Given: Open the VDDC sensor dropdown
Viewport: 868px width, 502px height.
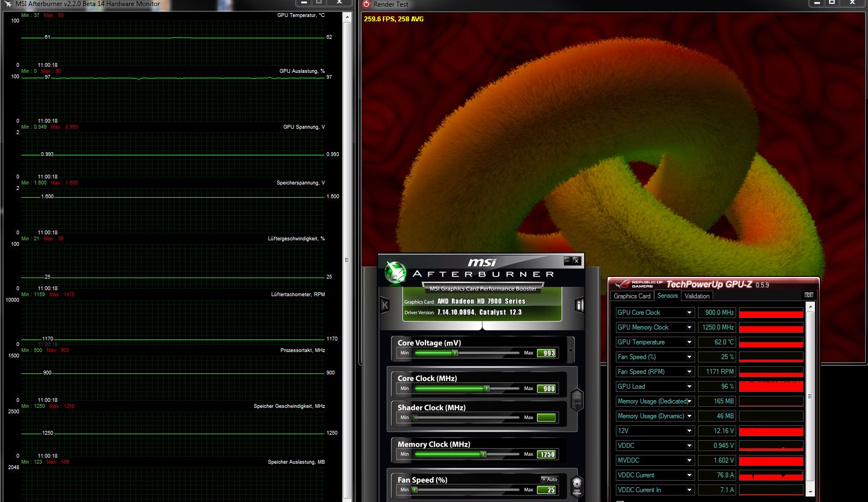Looking at the screenshot, I should point(689,446).
